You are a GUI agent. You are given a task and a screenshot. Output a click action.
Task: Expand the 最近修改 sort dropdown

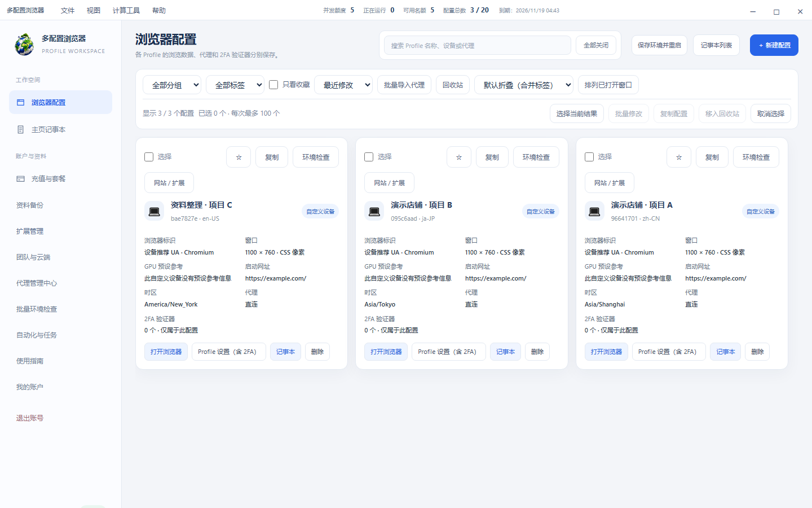[343, 85]
